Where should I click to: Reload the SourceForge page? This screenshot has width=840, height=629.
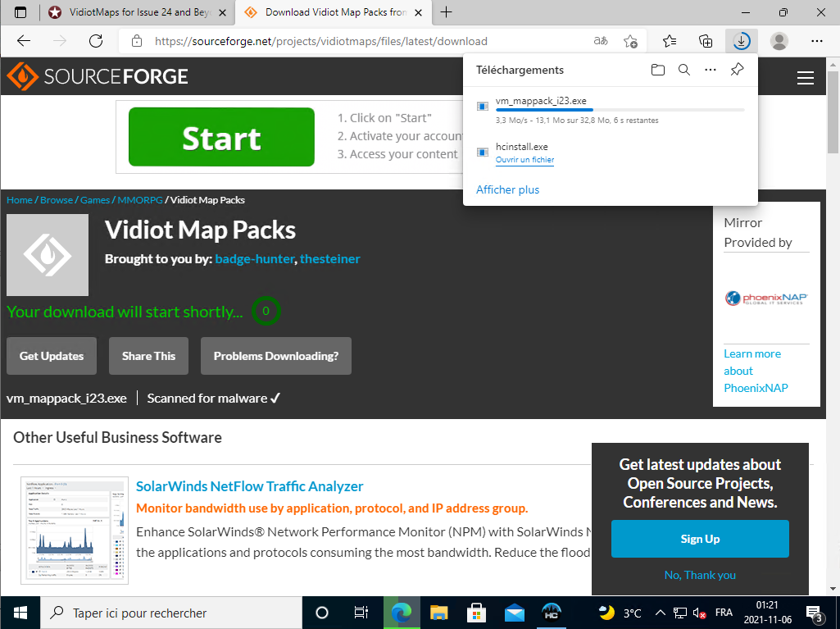(x=96, y=41)
